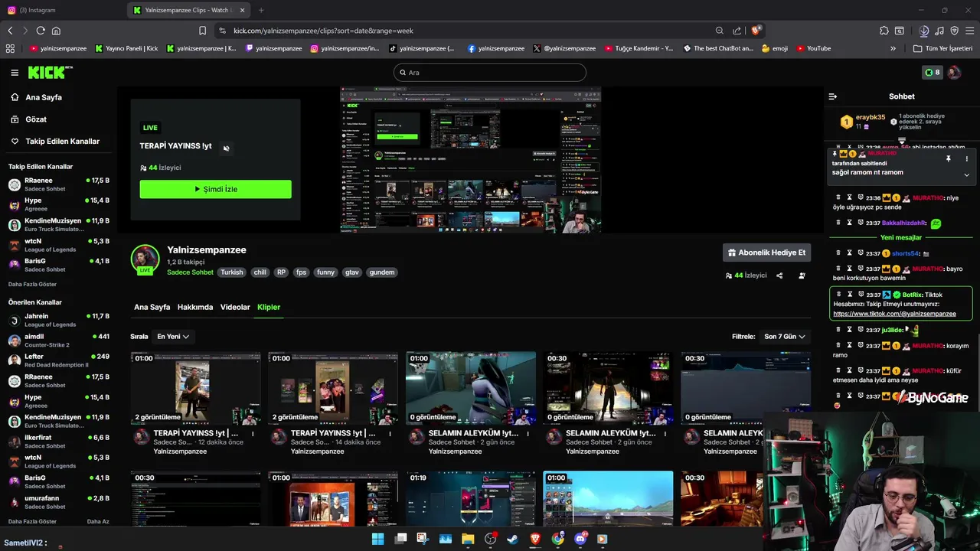Unpin the pinned MURATHO message
Viewport: 980px width, 551px height.
[x=948, y=159]
